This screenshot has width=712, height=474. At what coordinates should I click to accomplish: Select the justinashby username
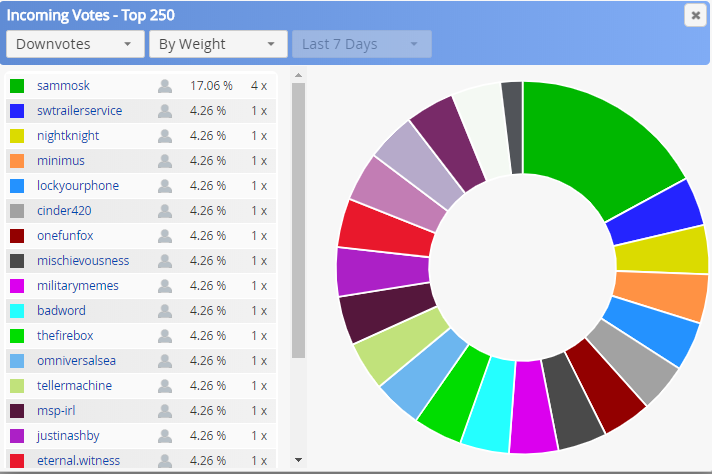coord(68,436)
